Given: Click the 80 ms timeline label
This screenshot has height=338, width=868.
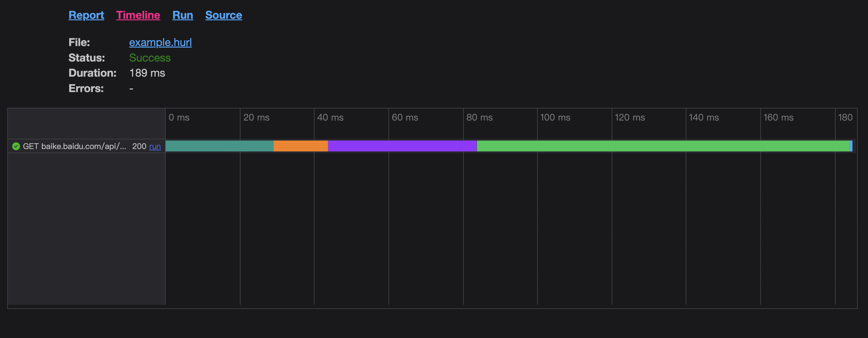Looking at the screenshot, I should click(479, 118).
